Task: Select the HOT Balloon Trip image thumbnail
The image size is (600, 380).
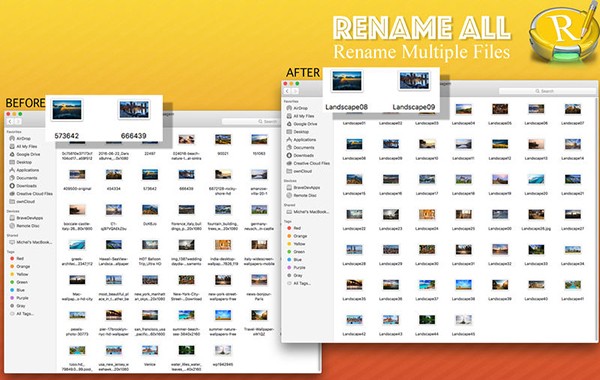Action: [x=150, y=245]
